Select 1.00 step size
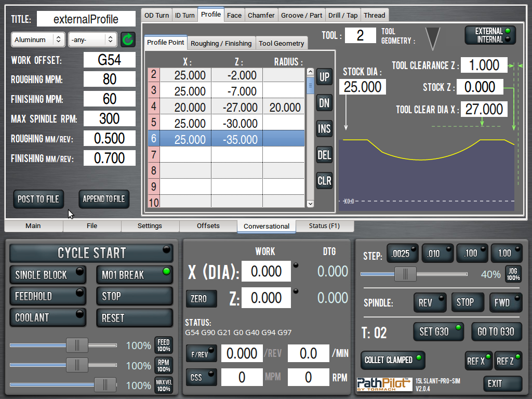Viewport: 532px width, 399px height. 507,254
